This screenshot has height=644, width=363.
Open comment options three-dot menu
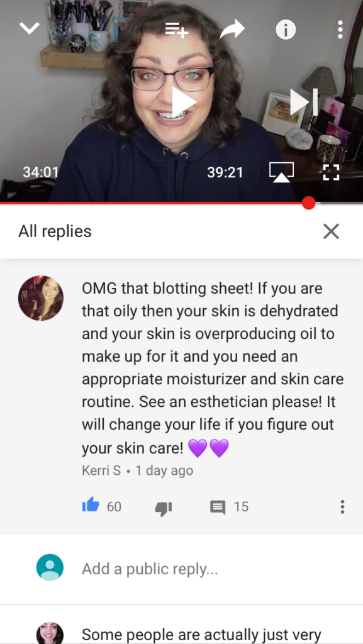(x=342, y=507)
